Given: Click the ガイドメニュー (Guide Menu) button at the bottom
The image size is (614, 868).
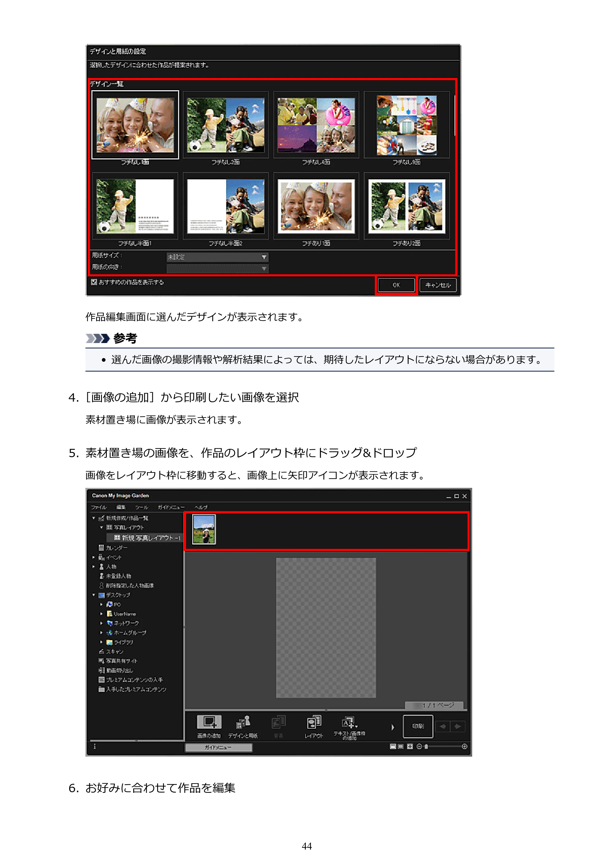Looking at the screenshot, I should (x=218, y=747).
